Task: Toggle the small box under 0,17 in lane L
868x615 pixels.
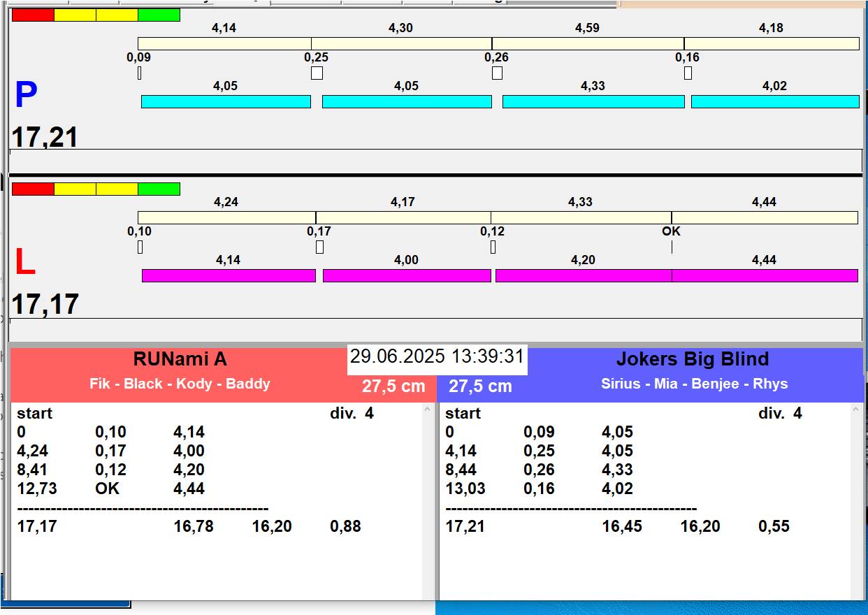Action: point(319,247)
